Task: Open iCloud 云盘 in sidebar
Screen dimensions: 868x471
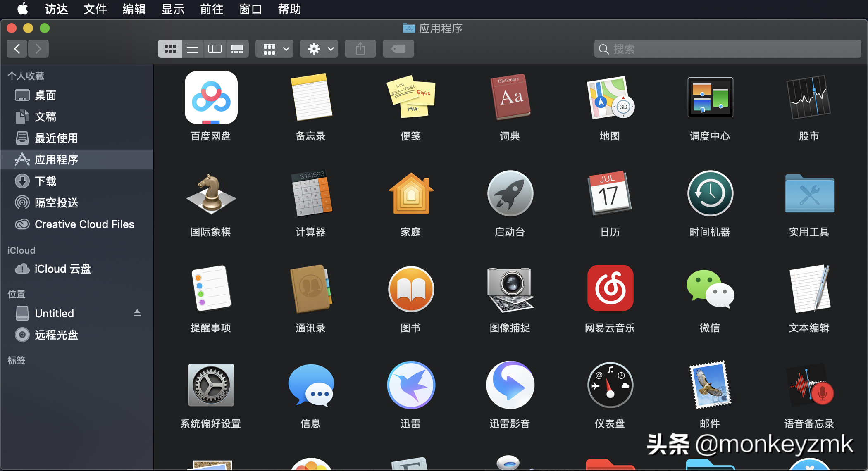Action: (x=77, y=269)
